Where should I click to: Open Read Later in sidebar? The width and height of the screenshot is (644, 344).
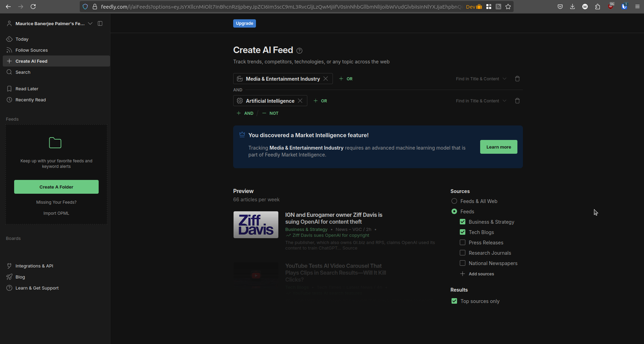(56, 89)
